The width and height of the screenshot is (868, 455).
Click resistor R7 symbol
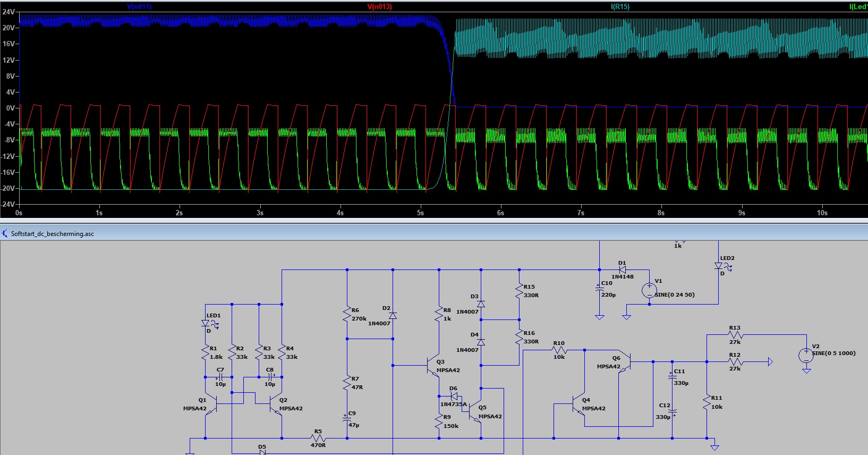(x=347, y=383)
